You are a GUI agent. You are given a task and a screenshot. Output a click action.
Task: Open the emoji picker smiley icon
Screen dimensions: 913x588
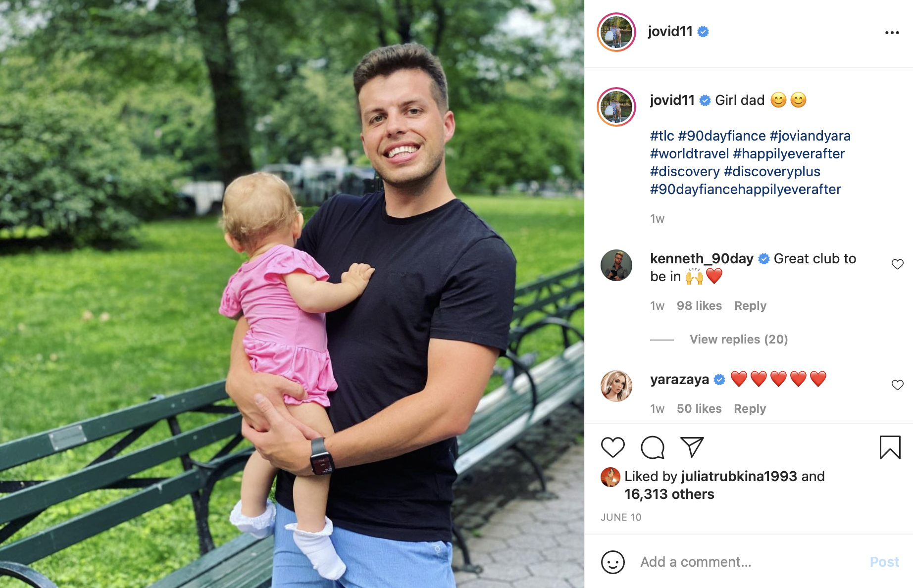click(613, 562)
